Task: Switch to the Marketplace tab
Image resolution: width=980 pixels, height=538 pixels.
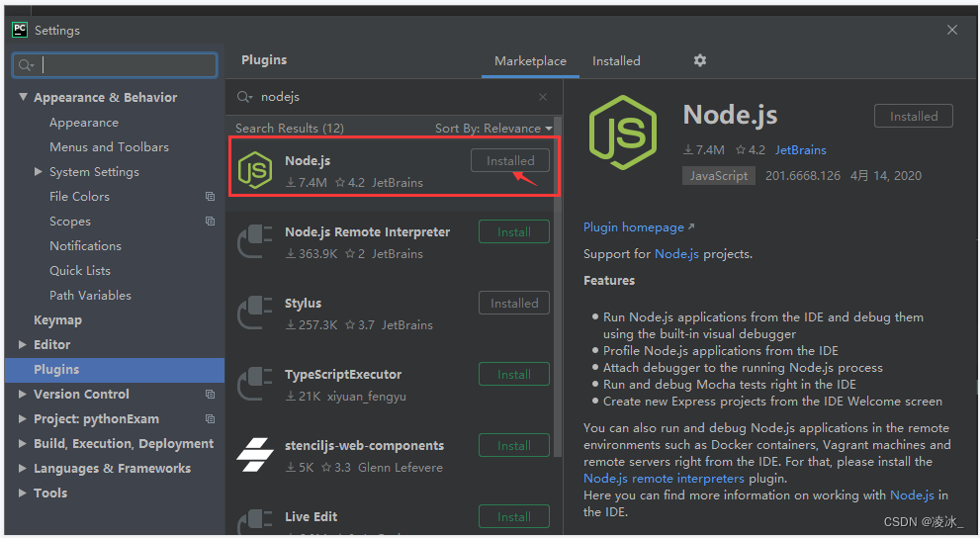Action: point(530,61)
